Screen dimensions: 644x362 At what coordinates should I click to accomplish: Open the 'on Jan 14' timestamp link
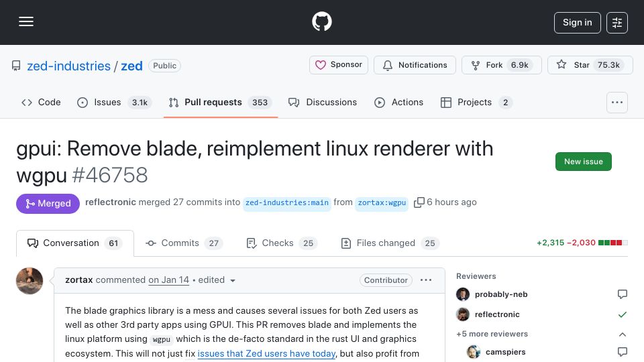click(x=168, y=280)
